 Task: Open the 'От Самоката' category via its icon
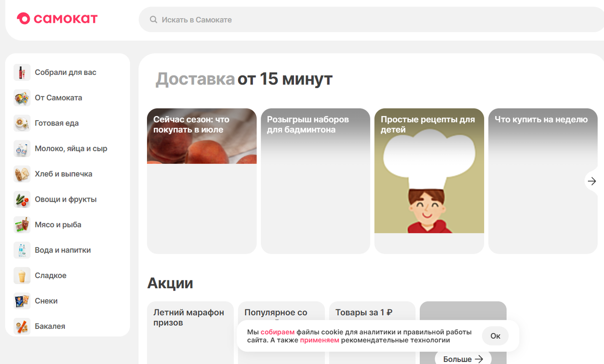(x=22, y=98)
